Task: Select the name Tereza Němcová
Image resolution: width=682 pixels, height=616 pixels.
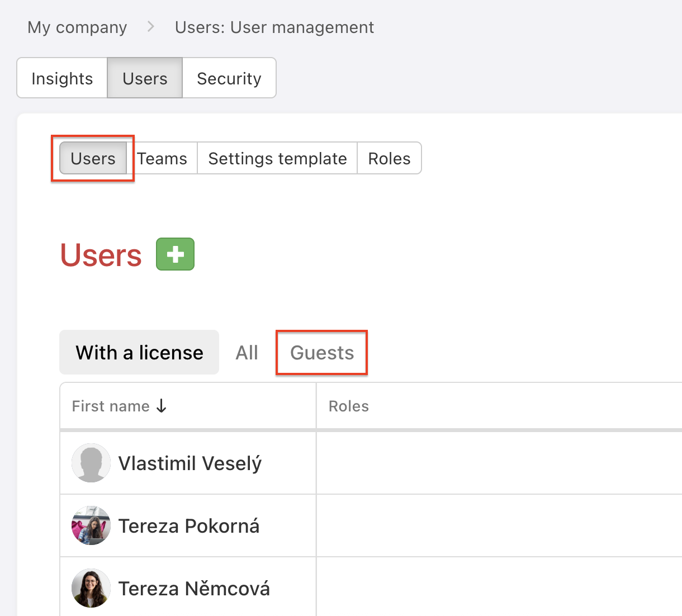Action: 194,589
